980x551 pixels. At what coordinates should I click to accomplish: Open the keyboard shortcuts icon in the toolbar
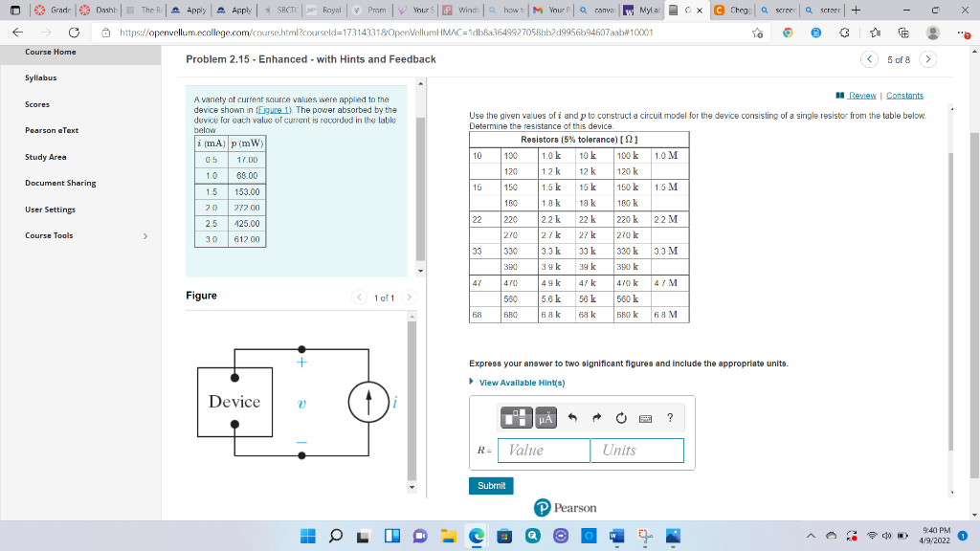coord(646,418)
